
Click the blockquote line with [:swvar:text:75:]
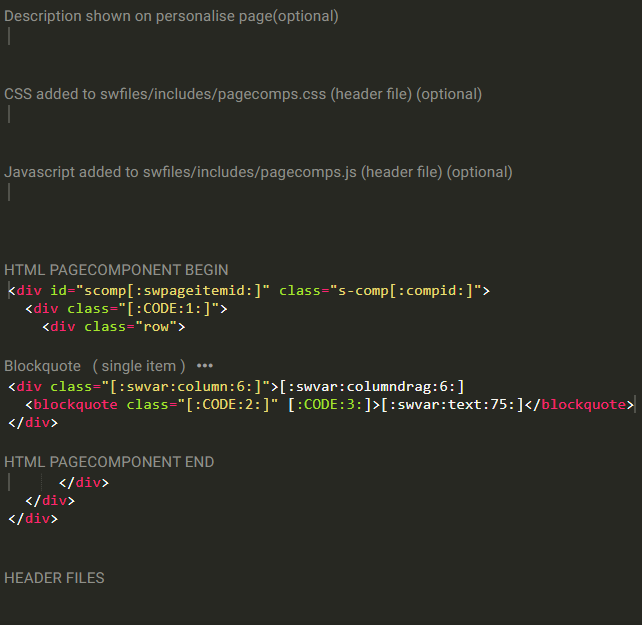coord(330,405)
